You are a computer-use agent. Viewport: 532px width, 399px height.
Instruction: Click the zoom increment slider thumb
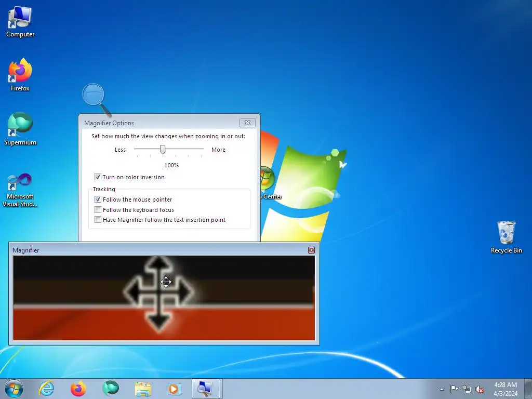pyautogui.click(x=163, y=149)
